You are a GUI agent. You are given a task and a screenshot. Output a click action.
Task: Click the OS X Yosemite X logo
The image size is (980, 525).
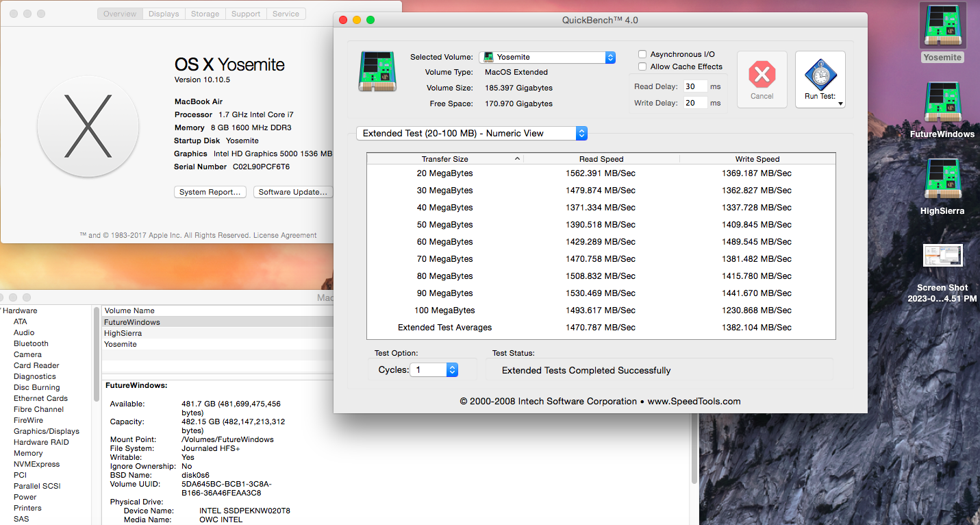click(88, 126)
